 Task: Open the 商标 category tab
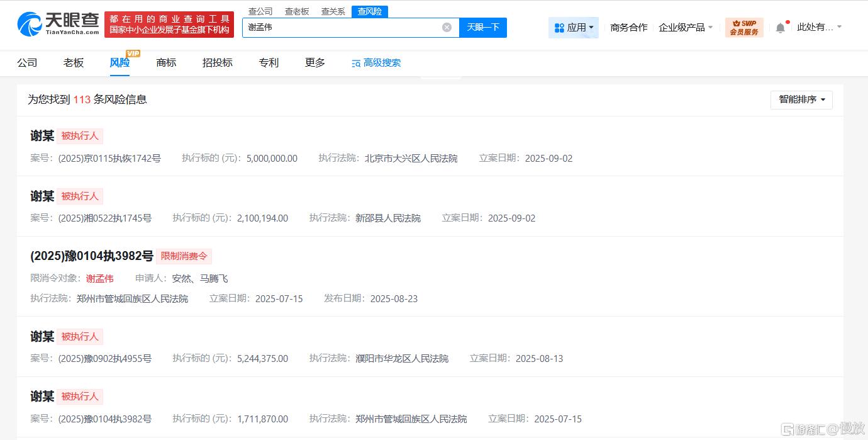[x=166, y=63]
